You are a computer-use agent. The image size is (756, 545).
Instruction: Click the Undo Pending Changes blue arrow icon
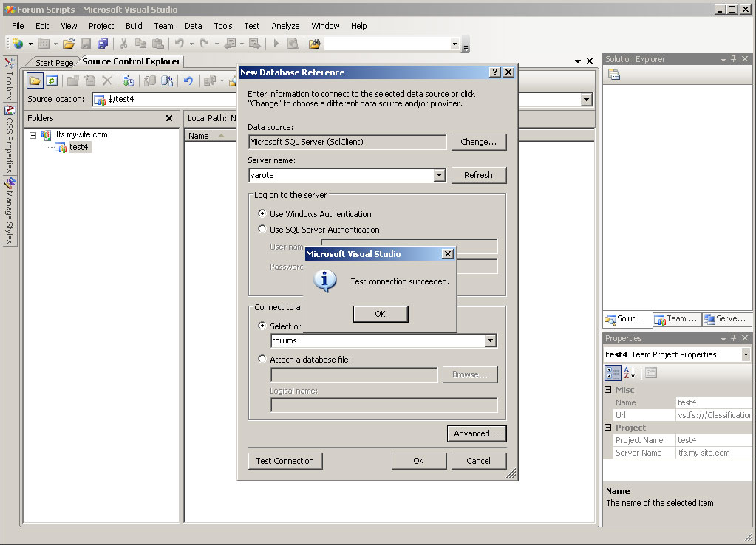(x=188, y=80)
